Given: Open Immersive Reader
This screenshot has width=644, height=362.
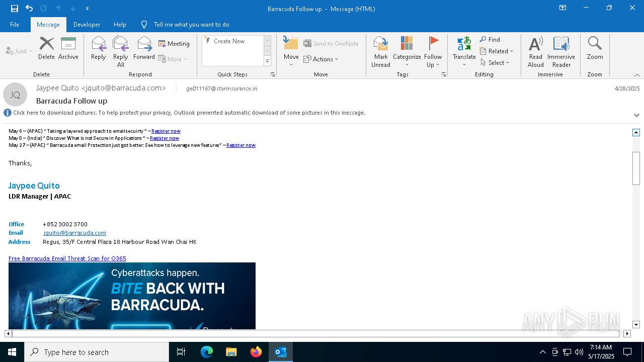Looking at the screenshot, I should (561, 51).
